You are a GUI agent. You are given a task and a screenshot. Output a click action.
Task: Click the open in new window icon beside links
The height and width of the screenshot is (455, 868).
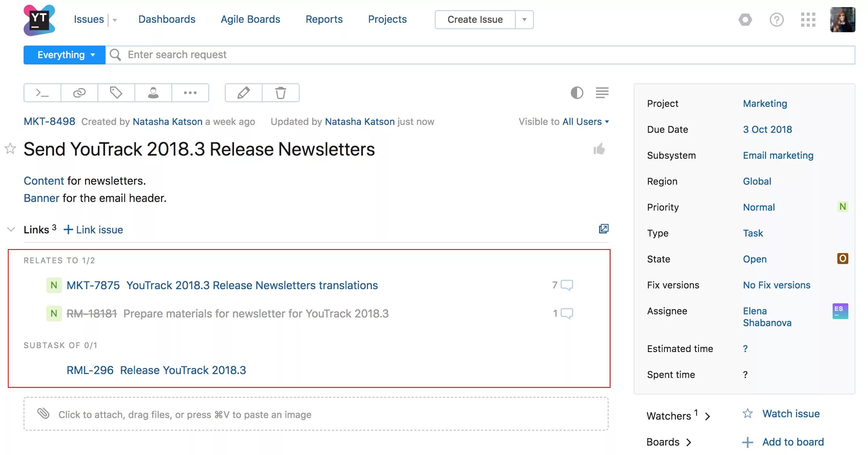point(603,229)
